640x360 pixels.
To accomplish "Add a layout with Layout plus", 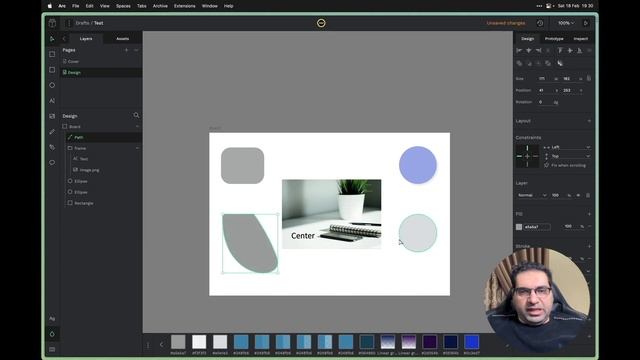I will (589, 121).
